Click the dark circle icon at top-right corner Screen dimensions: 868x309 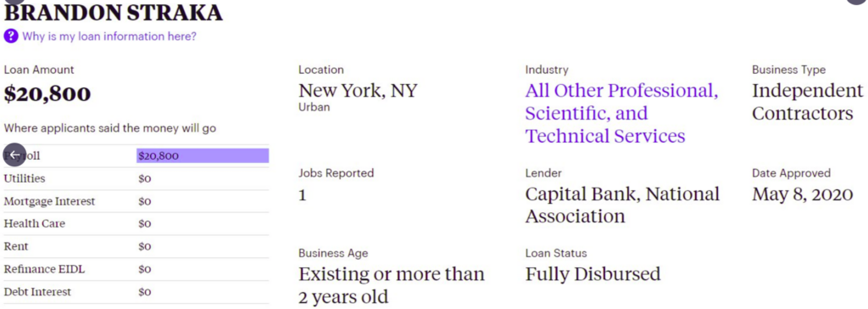(x=857, y=2)
